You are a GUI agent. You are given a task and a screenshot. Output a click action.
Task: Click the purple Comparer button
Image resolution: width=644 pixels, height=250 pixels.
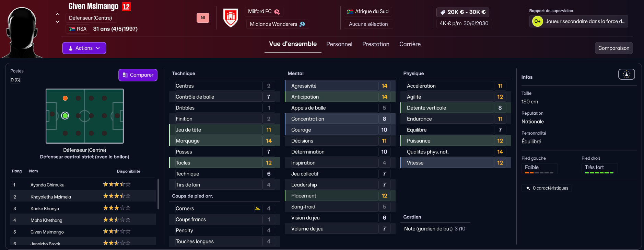[138, 75]
